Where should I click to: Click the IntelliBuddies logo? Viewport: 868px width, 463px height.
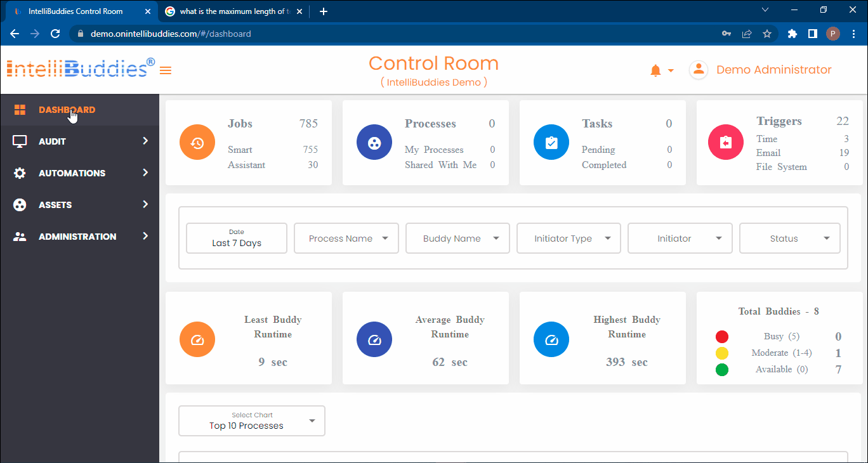click(x=81, y=68)
